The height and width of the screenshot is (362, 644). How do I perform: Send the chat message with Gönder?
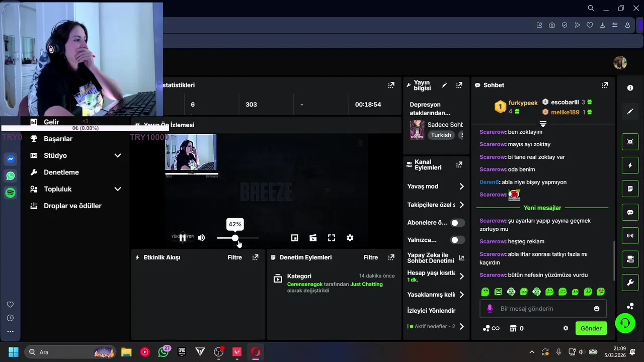point(591,328)
